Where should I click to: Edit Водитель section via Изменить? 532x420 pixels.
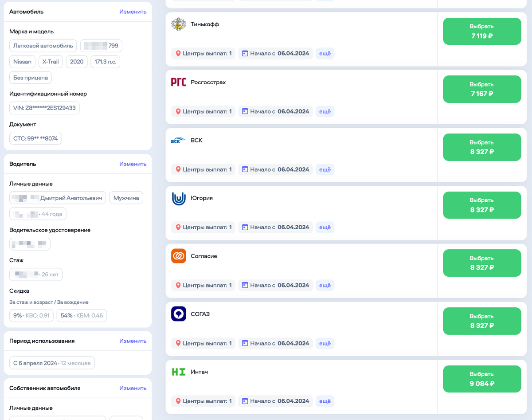coord(133,164)
